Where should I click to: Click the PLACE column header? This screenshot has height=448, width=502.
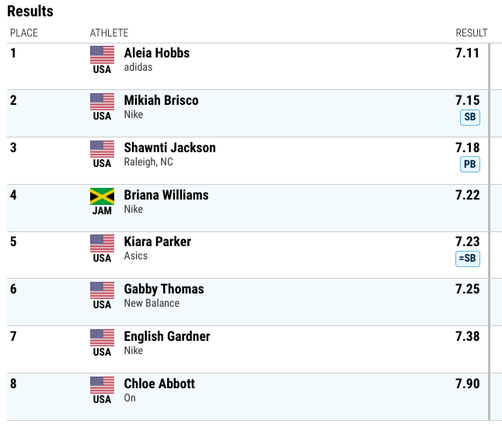(24, 33)
